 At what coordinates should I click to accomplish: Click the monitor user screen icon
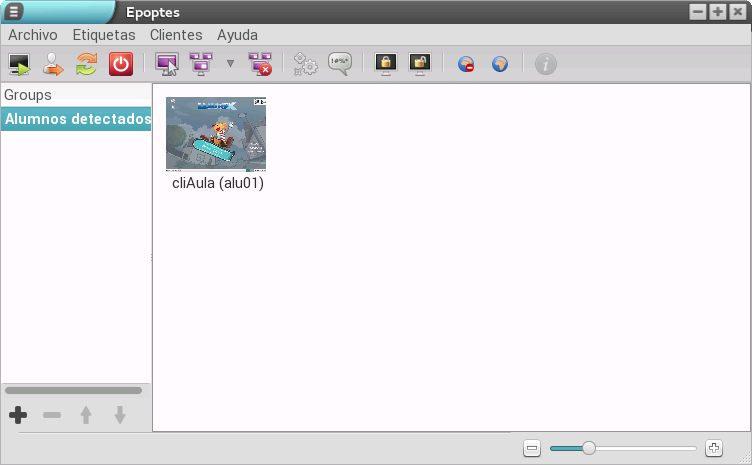click(166, 65)
